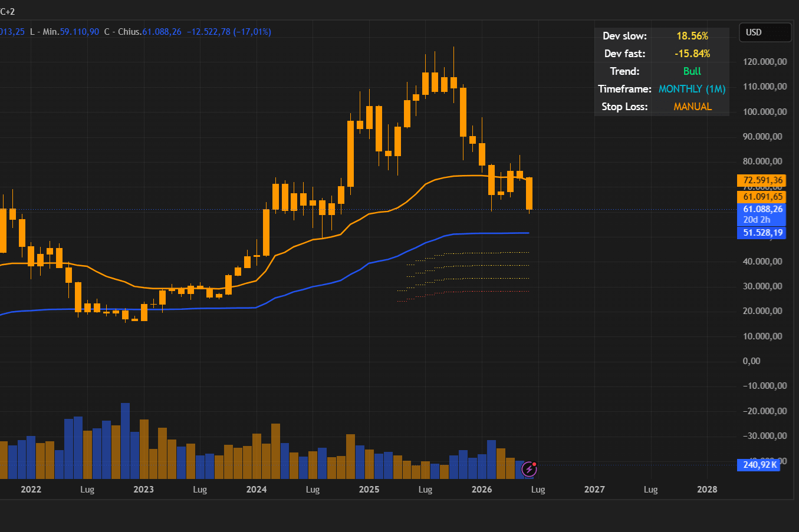Image resolution: width=799 pixels, height=532 pixels.
Task: Click the 'Stop Loss:' label
Action: click(624, 107)
